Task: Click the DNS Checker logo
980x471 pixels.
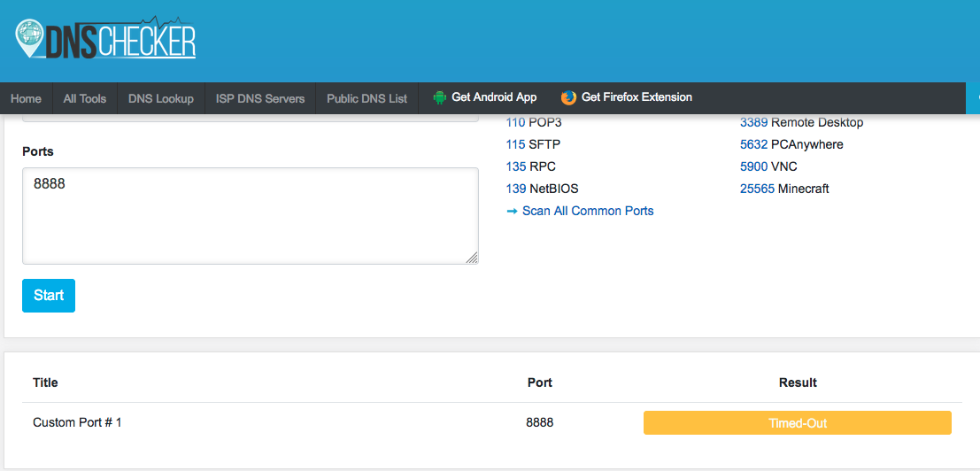Action: tap(105, 39)
